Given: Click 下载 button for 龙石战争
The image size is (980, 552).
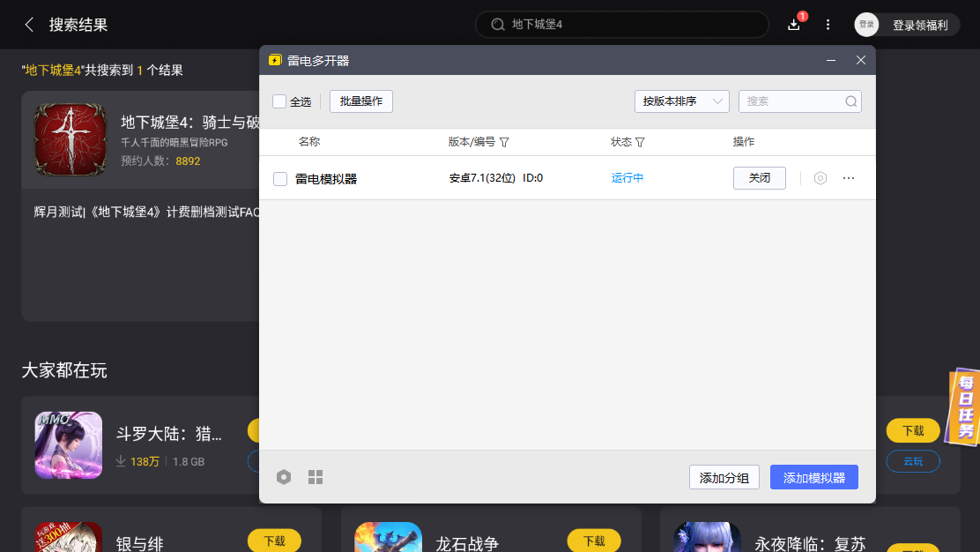Looking at the screenshot, I should [x=594, y=541].
